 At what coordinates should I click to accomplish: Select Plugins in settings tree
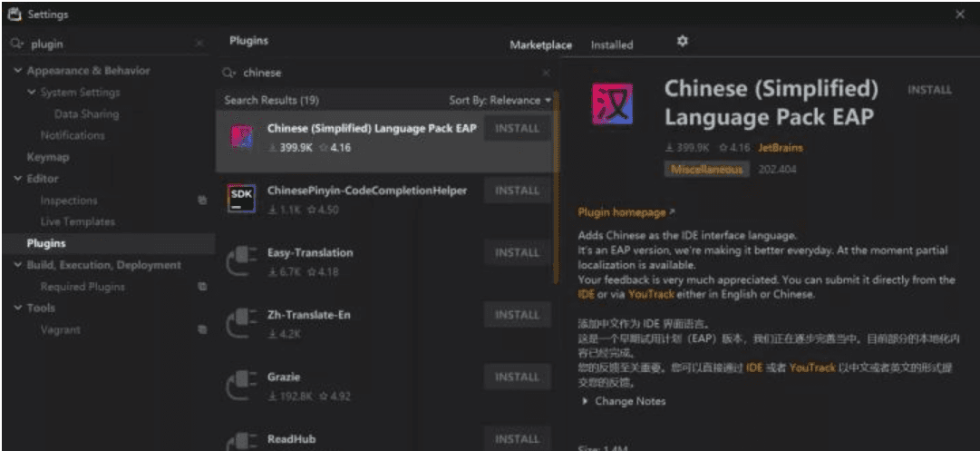tap(46, 243)
